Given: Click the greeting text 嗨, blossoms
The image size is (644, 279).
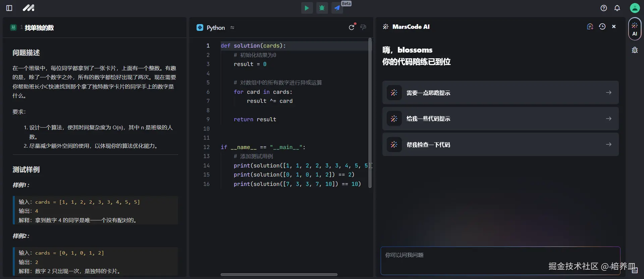Looking at the screenshot, I should 407,50.
